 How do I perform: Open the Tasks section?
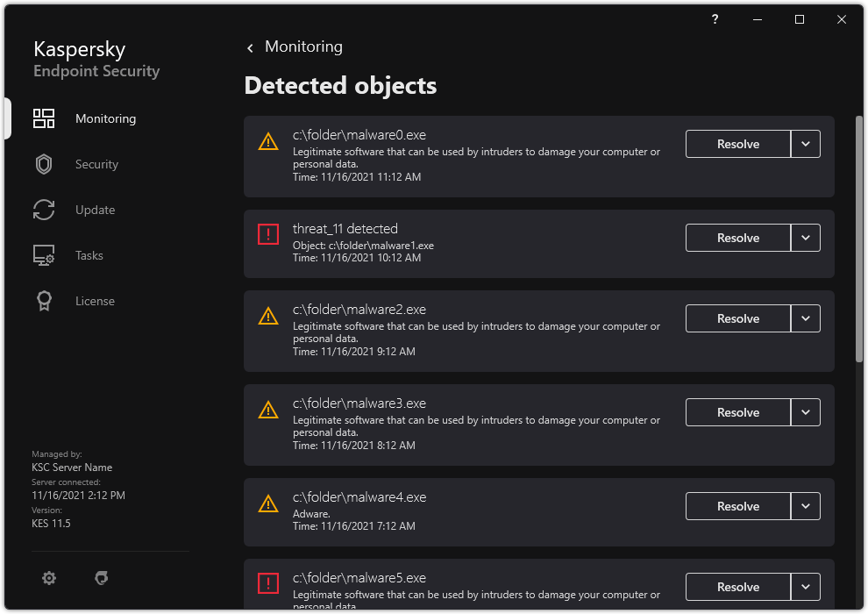point(89,255)
